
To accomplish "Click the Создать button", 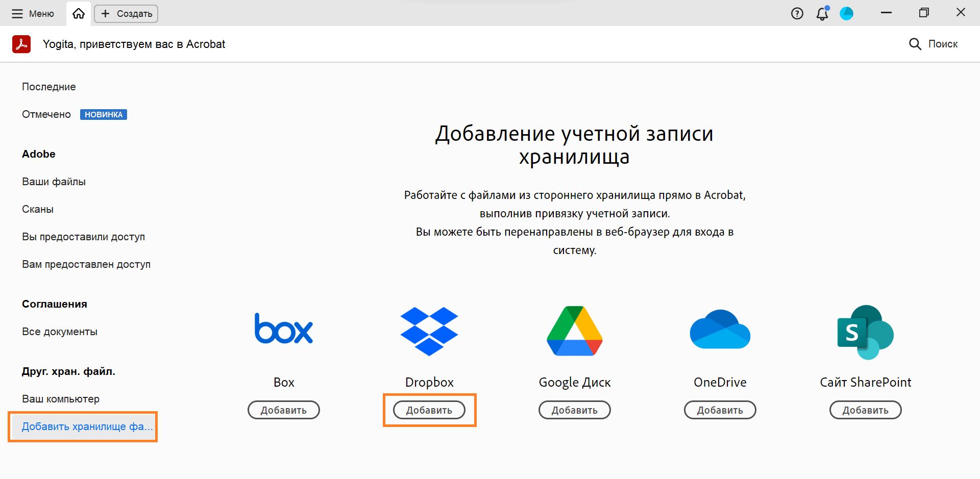I will click(x=125, y=13).
